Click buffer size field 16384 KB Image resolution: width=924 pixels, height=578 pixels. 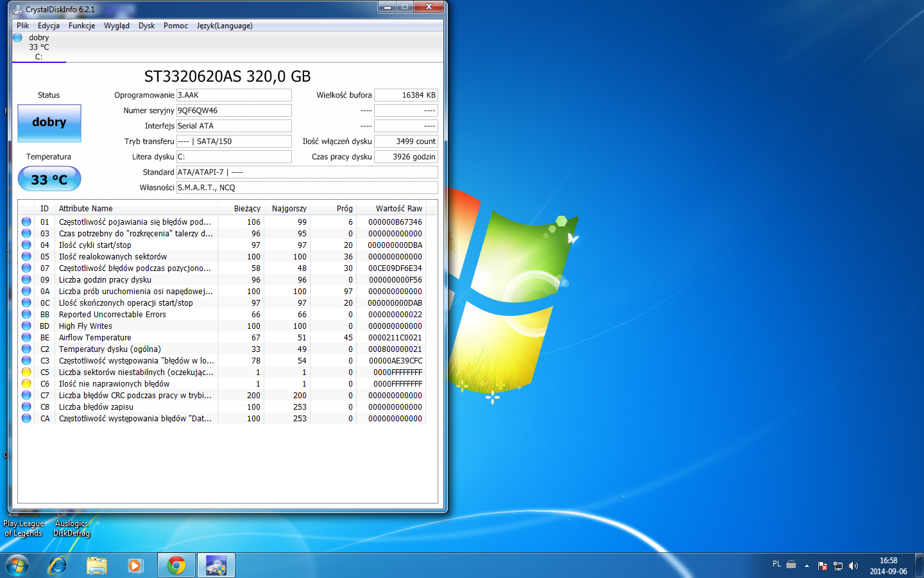[x=406, y=95]
